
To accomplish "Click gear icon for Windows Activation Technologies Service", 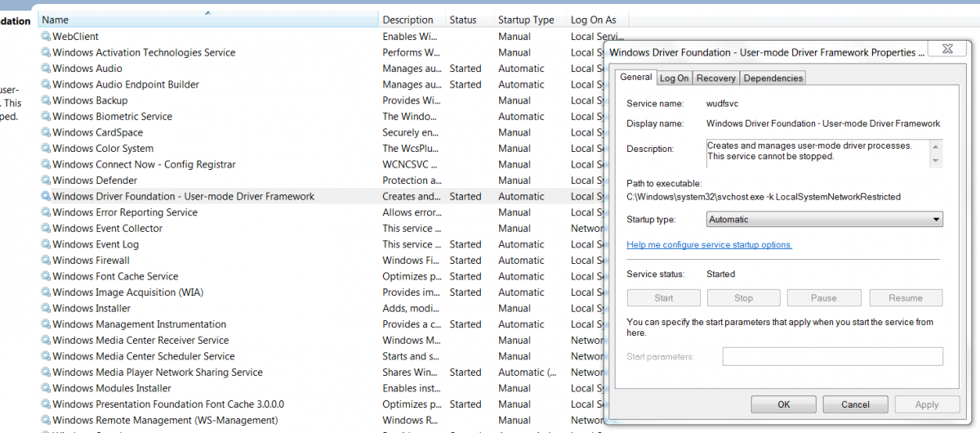I will (x=46, y=52).
